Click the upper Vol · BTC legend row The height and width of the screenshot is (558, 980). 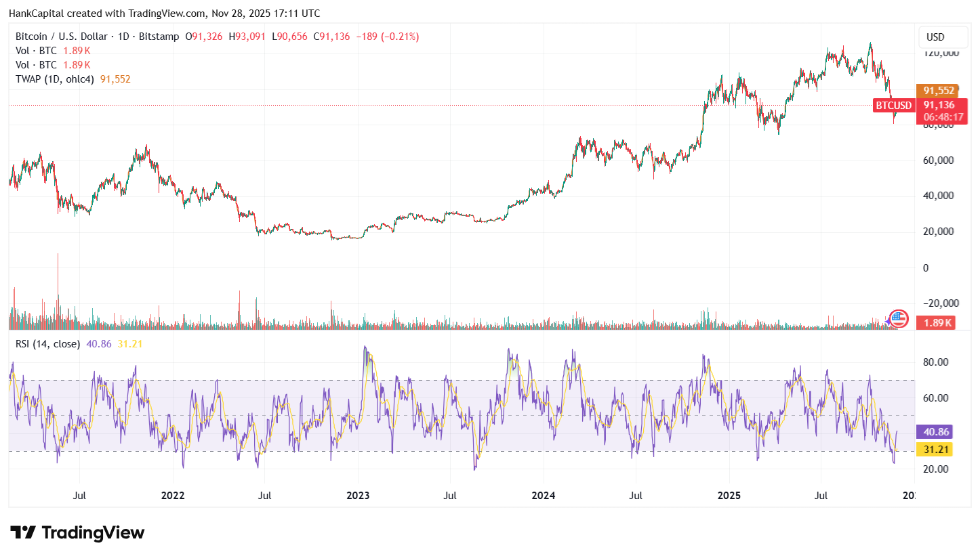53,51
